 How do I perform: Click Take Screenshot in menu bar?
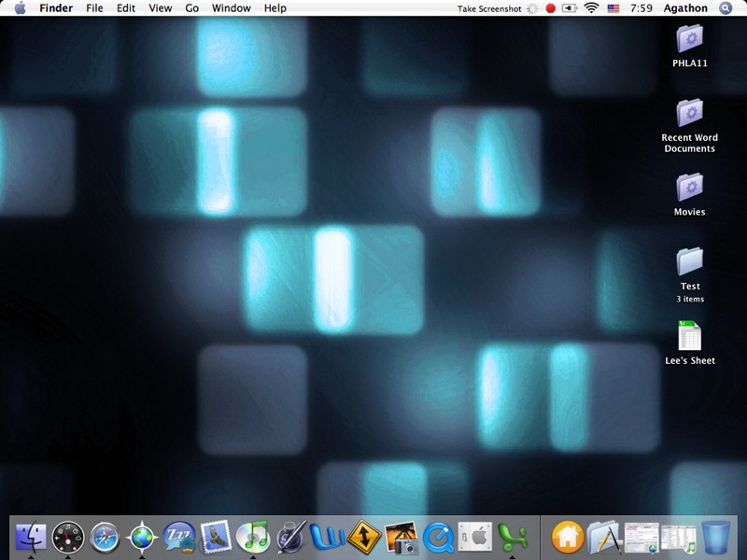(x=489, y=8)
